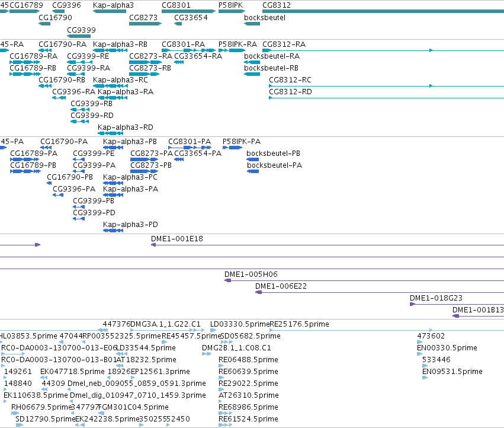Click the bocksbeutel gene label
The width and height of the screenshot is (504, 428).
click(x=265, y=17)
